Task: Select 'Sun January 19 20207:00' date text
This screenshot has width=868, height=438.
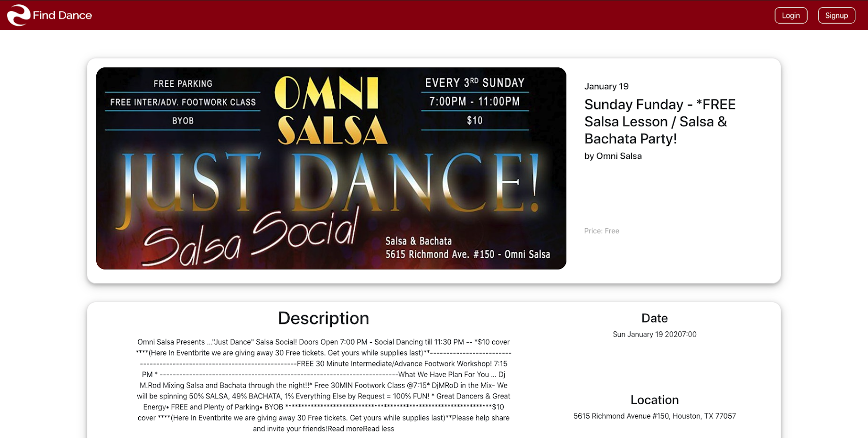Action: (654, 334)
